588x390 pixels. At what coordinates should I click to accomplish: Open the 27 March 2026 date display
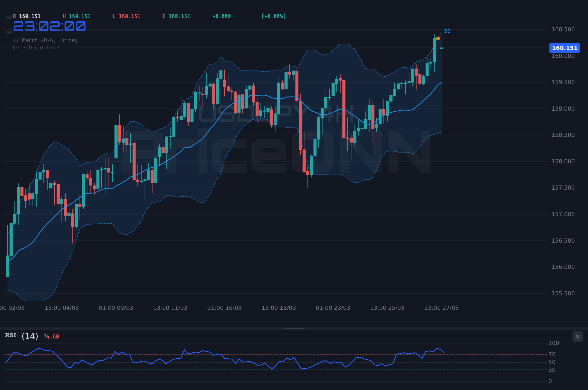tap(46, 40)
